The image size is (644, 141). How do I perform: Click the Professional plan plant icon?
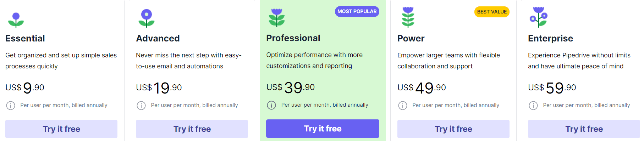pos(277,18)
